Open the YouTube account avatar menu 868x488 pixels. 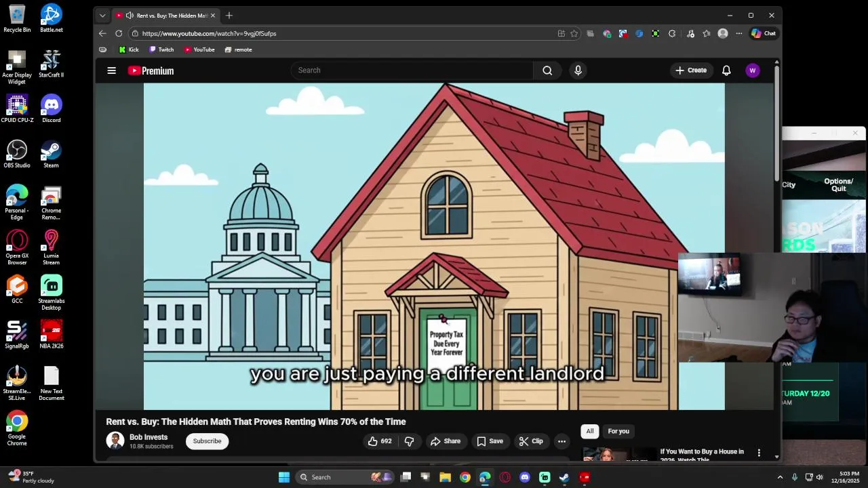[752, 70]
